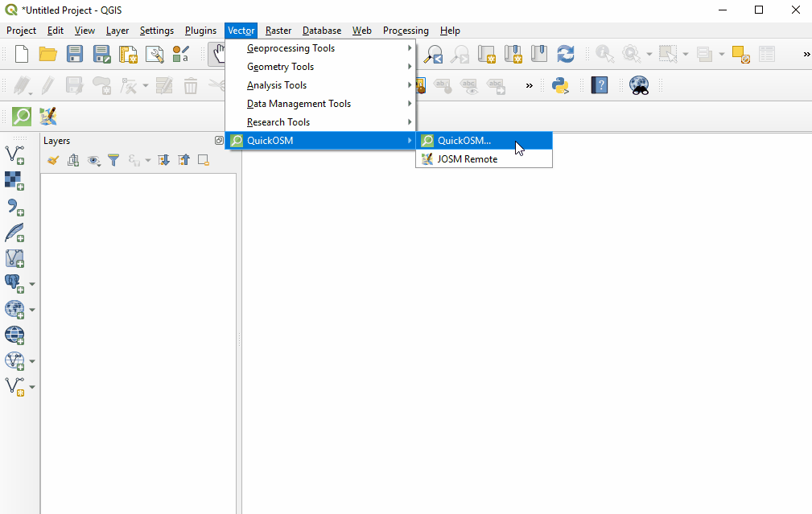812x514 pixels.
Task: Click the JOSM Remote toolbar icon
Action: coord(48,117)
